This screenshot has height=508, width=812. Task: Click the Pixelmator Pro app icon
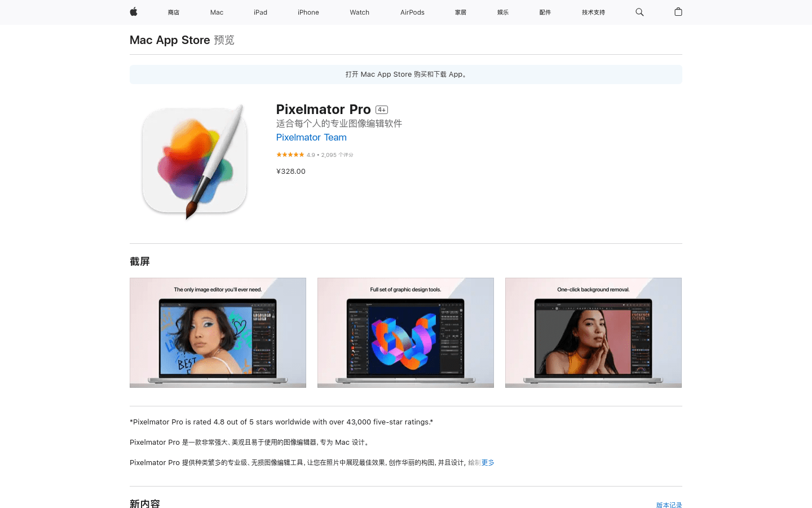click(x=195, y=161)
